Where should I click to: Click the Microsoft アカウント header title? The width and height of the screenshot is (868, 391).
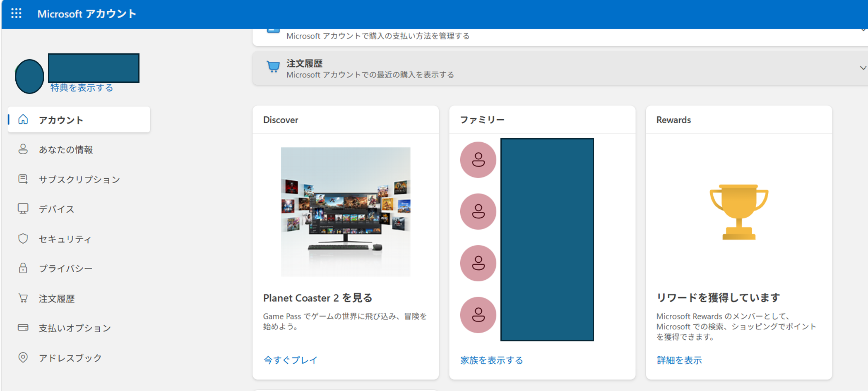click(87, 14)
